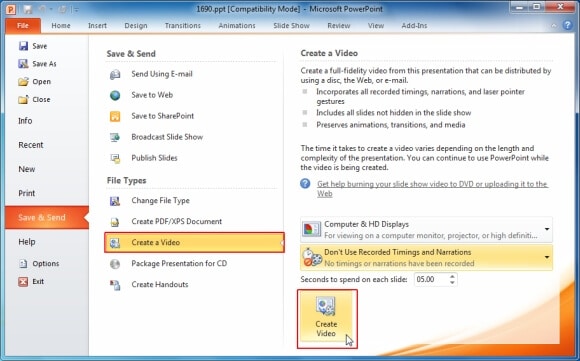
Task: Click the quick access Save icon in the title bar
Action: point(28,9)
